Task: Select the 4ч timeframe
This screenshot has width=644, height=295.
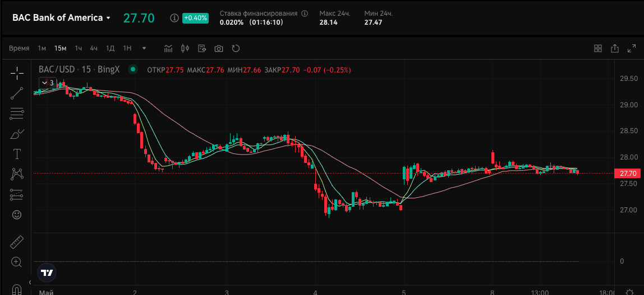Action: pyautogui.click(x=94, y=48)
